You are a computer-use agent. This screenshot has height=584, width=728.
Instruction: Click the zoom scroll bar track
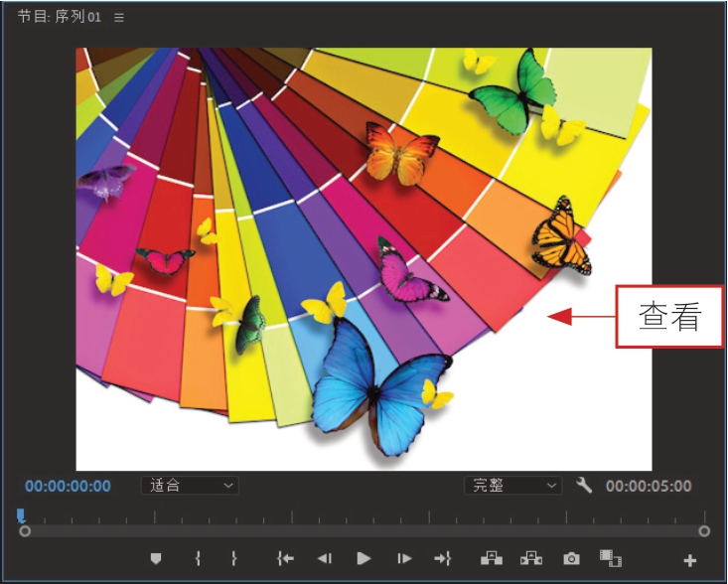tap(364, 531)
